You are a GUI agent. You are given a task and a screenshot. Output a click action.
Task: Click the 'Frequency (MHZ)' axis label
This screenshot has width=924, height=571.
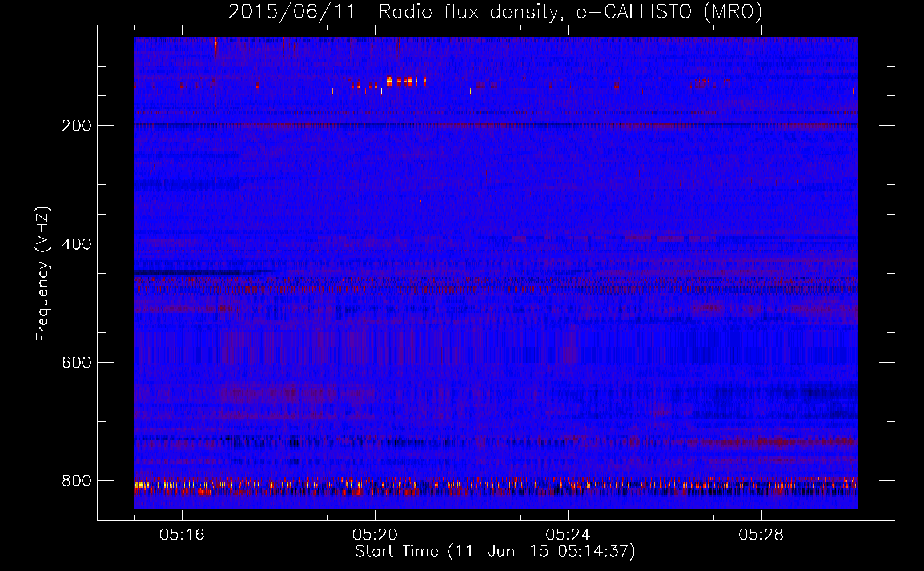pyautogui.click(x=43, y=274)
